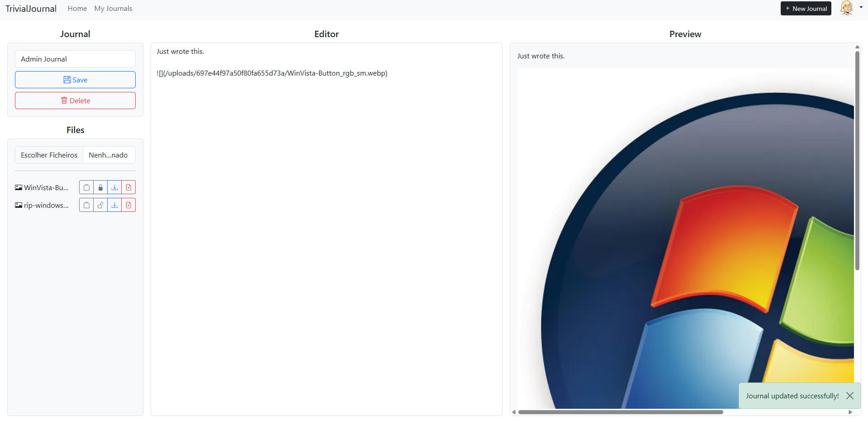Click the 'Just wrote this.' editor line
The width and height of the screenshot is (868, 421).
tap(180, 52)
